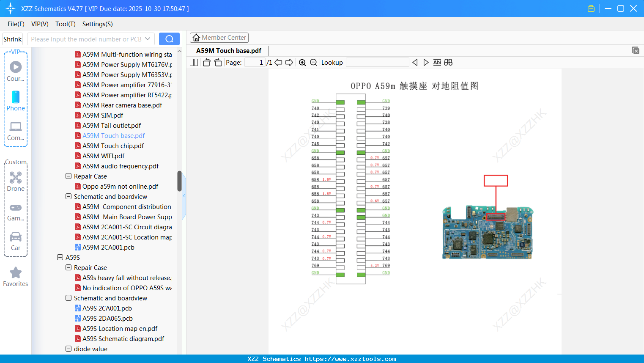The width and height of the screenshot is (644, 363).
Task: Open the Car sidebar category
Action: coord(16,241)
